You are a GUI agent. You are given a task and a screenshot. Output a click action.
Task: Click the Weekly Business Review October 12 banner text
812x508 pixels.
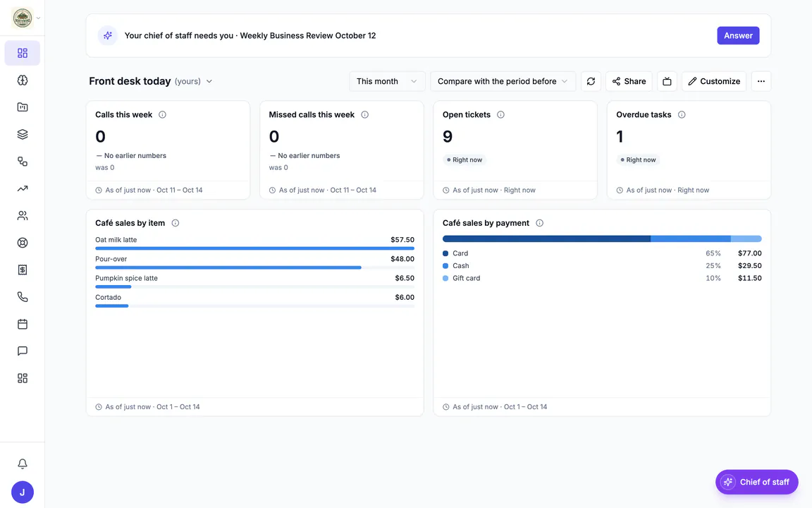point(307,36)
